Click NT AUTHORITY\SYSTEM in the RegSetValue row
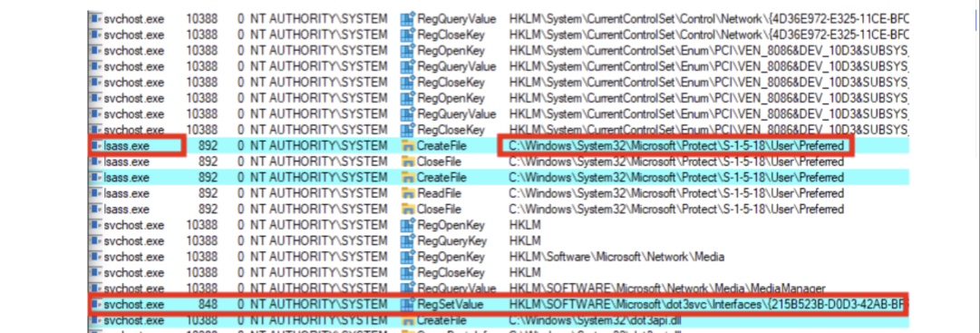 click(319, 305)
